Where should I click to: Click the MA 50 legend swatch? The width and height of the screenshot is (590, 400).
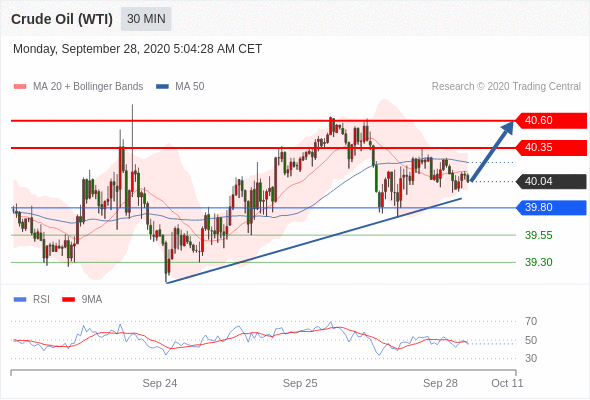[x=162, y=87]
